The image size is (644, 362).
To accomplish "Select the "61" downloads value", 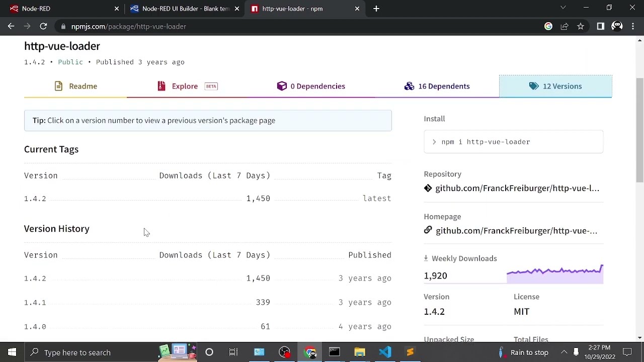I will 266,326.
